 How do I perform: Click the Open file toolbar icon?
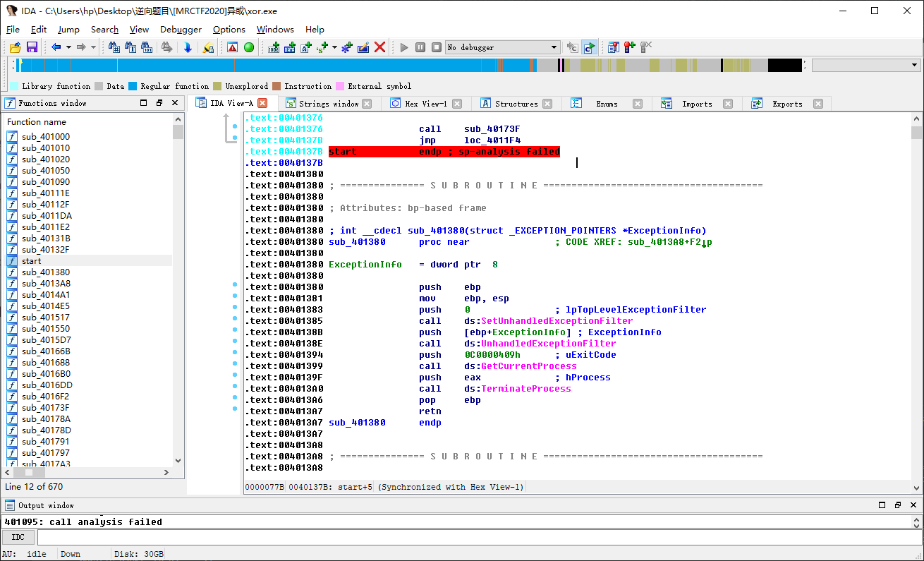coord(14,47)
